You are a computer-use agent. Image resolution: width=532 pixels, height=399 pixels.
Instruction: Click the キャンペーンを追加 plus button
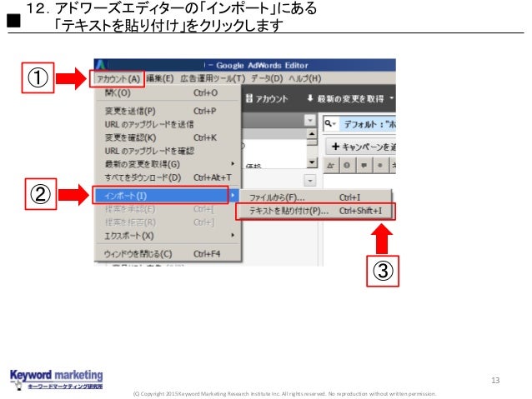click(361, 147)
